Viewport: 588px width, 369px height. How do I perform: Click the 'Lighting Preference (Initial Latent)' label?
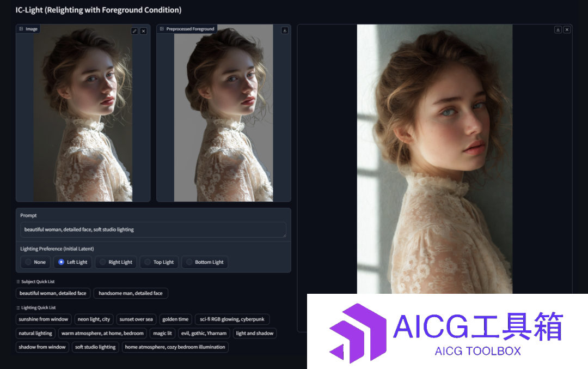point(57,249)
